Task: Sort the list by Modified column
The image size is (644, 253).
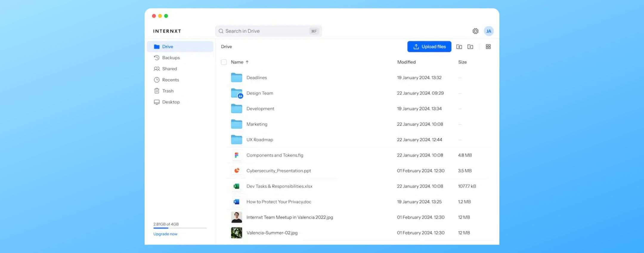Action: (406, 62)
